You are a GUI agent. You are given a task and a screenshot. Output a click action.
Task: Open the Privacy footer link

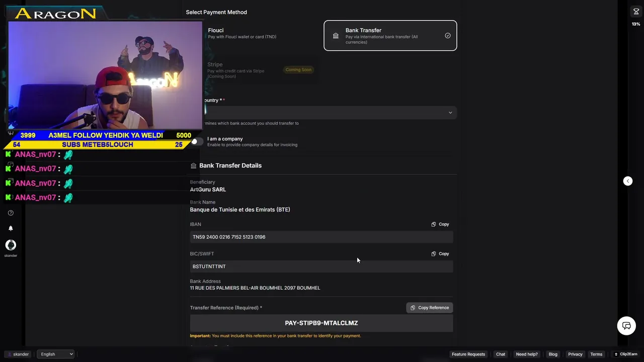tap(575, 354)
